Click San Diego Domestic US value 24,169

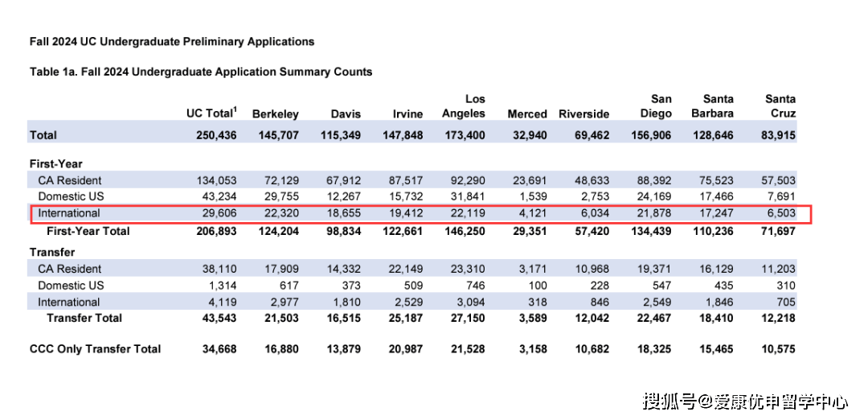655,196
